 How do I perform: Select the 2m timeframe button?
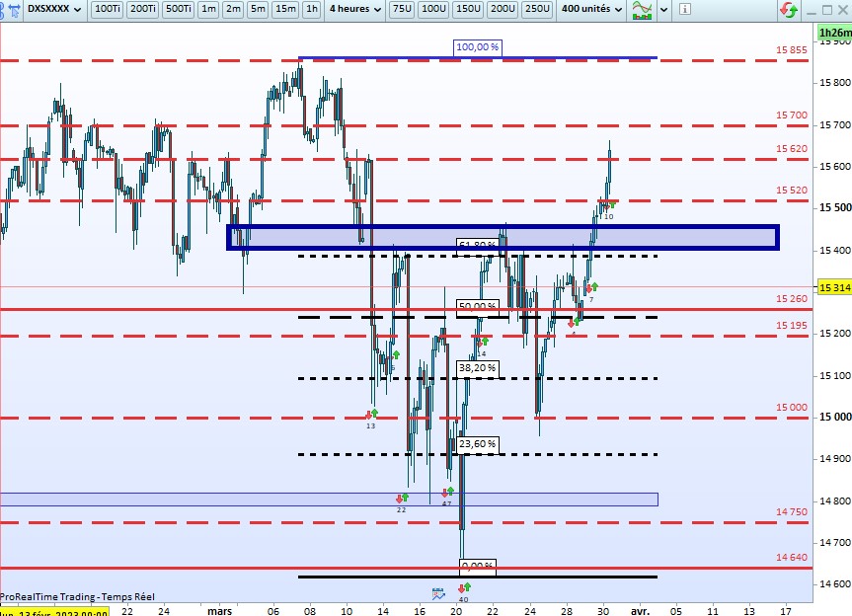point(233,9)
